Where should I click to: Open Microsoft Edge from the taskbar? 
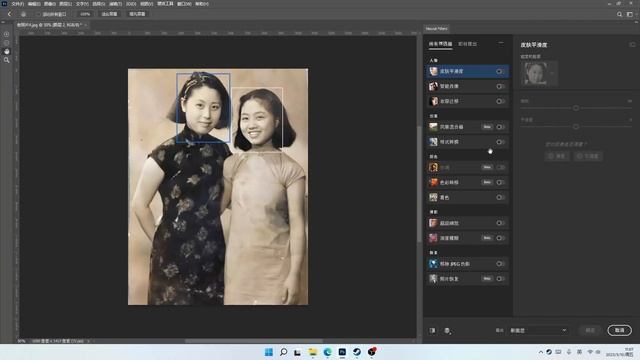(x=327, y=352)
